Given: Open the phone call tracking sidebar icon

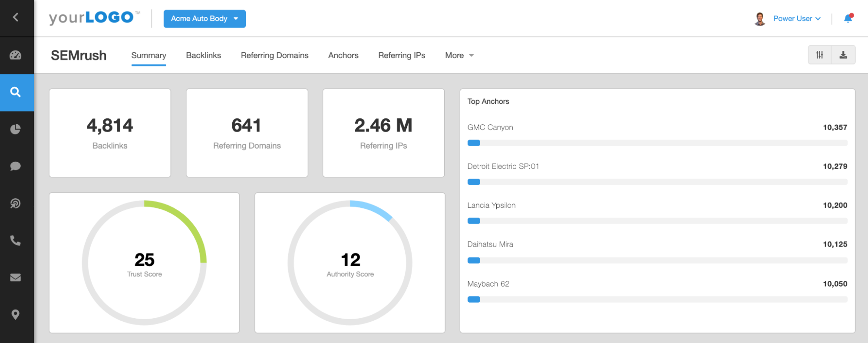Looking at the screenshot, I should coord(16,240).
